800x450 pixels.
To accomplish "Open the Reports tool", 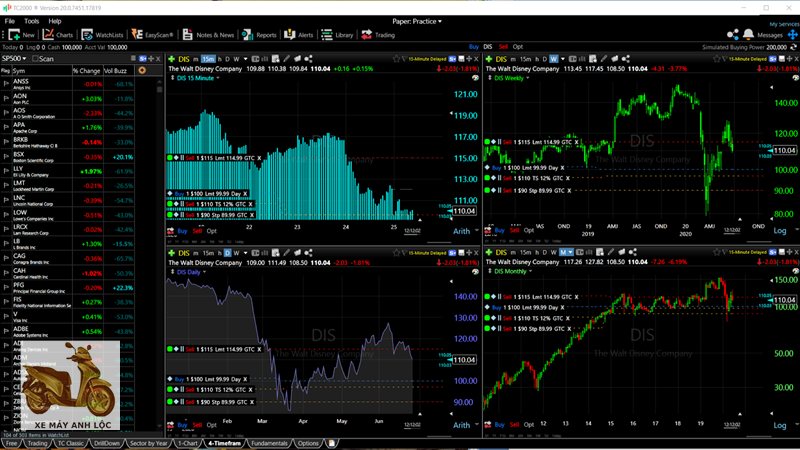I will coord(259,35).
